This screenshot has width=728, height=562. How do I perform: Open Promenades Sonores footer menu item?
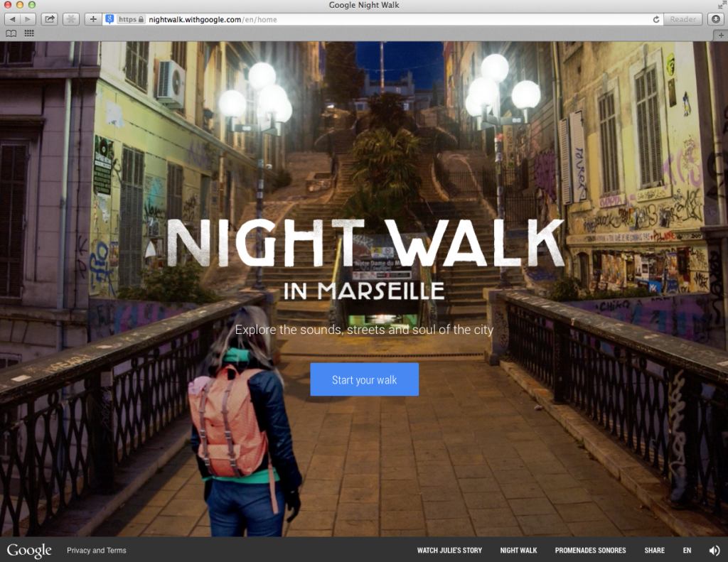point(591,551)
